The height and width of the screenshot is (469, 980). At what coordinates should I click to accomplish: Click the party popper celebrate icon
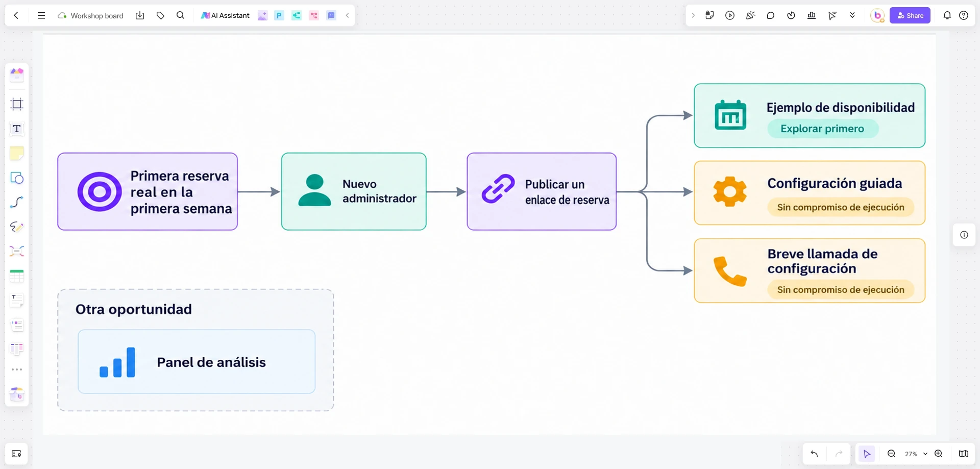750,15
